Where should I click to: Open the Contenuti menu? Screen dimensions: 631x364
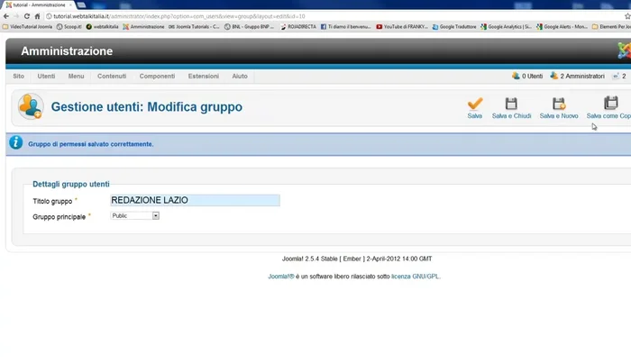click(x=112, y=76)
